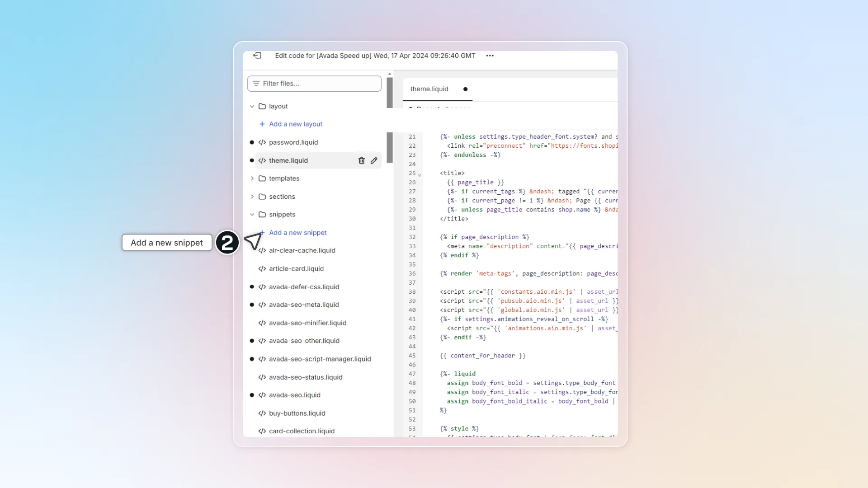Viewport: 868px width, 488px height.
Task: Expand the templates folder chevron
Action: (x=252, y=178)
